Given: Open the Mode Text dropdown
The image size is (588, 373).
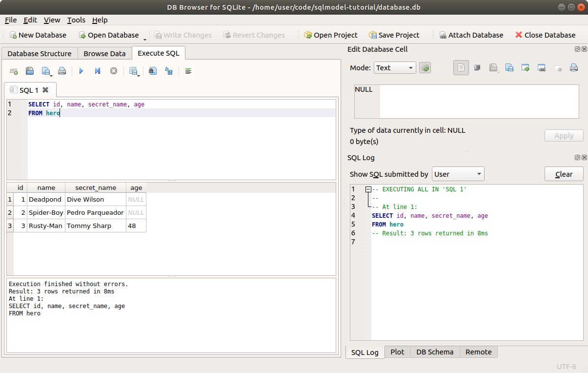Looking at the screenshot, I should (395, 68).
